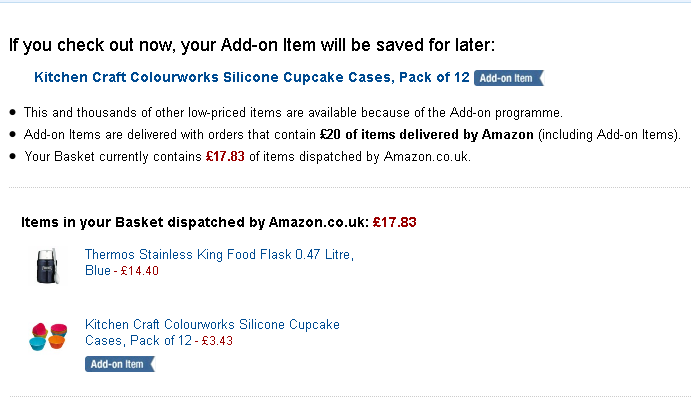Click "(including Add-on Items)" parenthetical text

point(609,134)
